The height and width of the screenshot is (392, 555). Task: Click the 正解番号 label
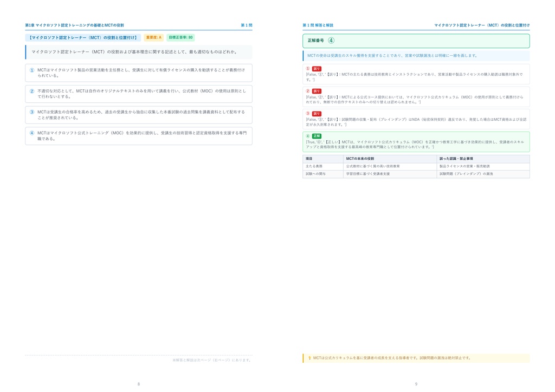316,40
